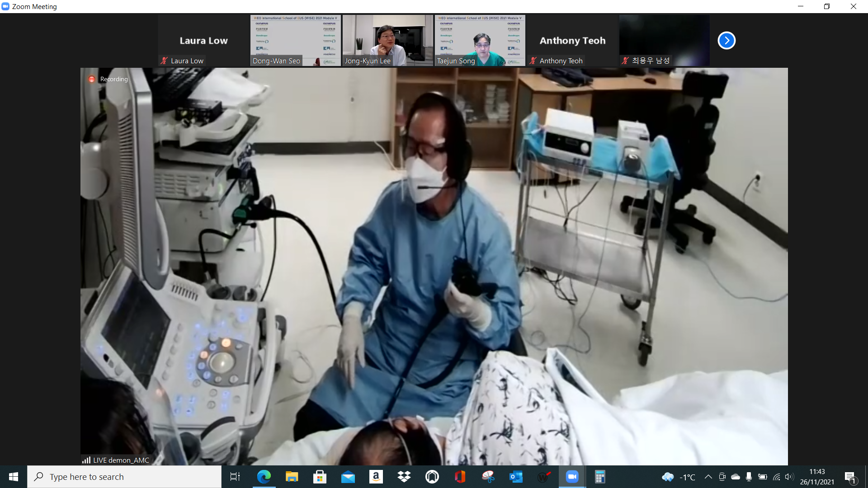Open the Windows Start menu
This screenshot has width=868, height=488.
click(14, 477)
